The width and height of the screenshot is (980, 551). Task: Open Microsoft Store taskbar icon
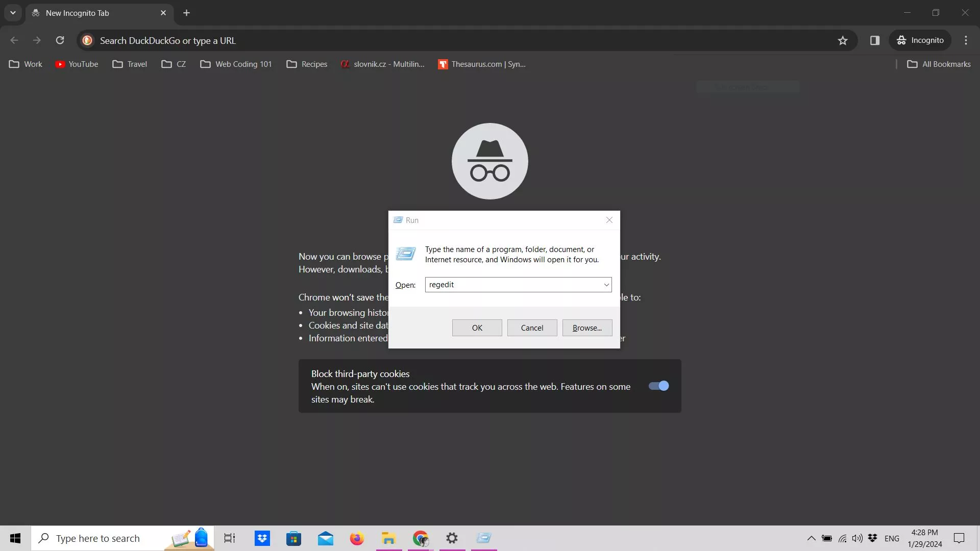(x=293, y=538)
